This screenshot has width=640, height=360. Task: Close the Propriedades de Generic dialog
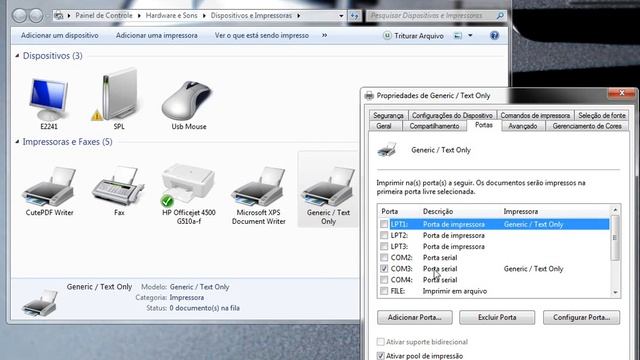(x=622, y=93)
